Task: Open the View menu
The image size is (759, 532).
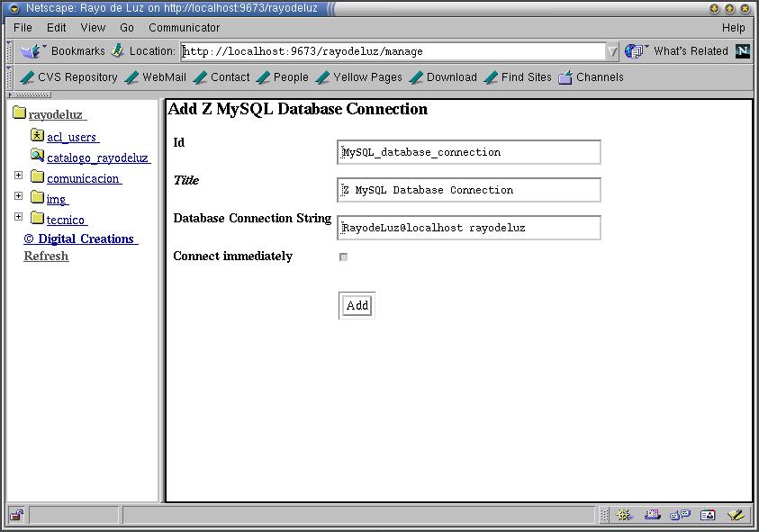Action: [x=93, y=28]
